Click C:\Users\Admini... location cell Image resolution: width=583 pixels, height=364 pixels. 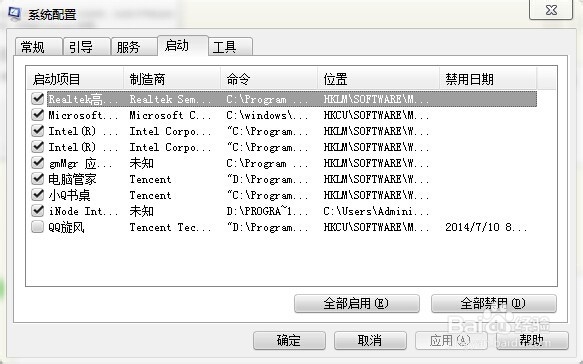376,211
